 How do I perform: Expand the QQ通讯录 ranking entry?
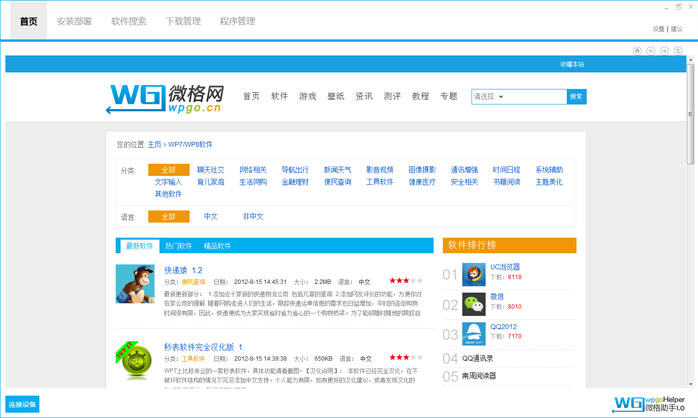tap(478, 357)
